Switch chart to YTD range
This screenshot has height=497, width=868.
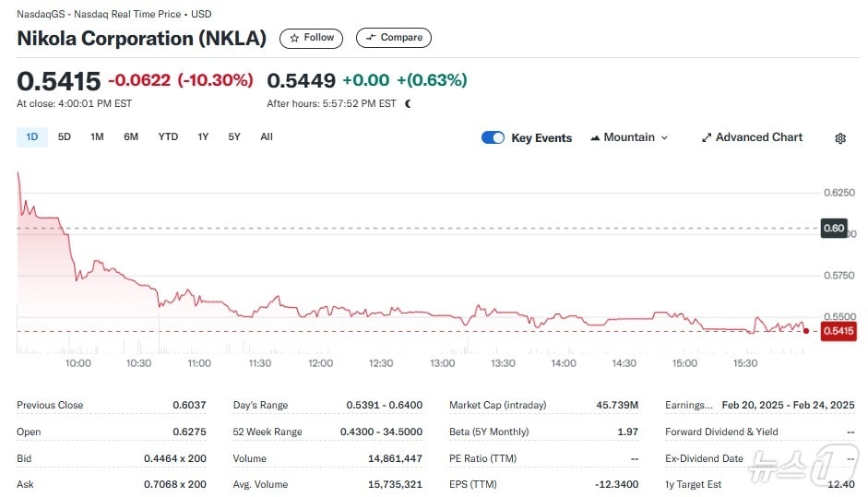(x=168, y=137)
